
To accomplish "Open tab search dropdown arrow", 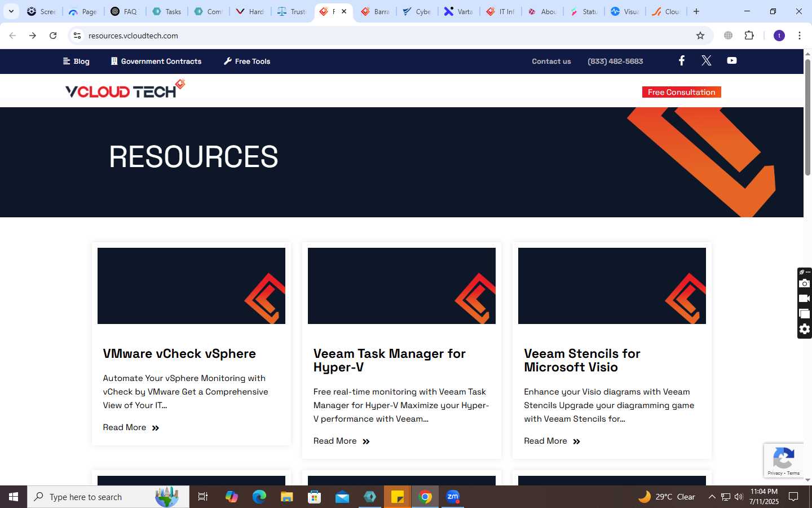I will 11,11.
